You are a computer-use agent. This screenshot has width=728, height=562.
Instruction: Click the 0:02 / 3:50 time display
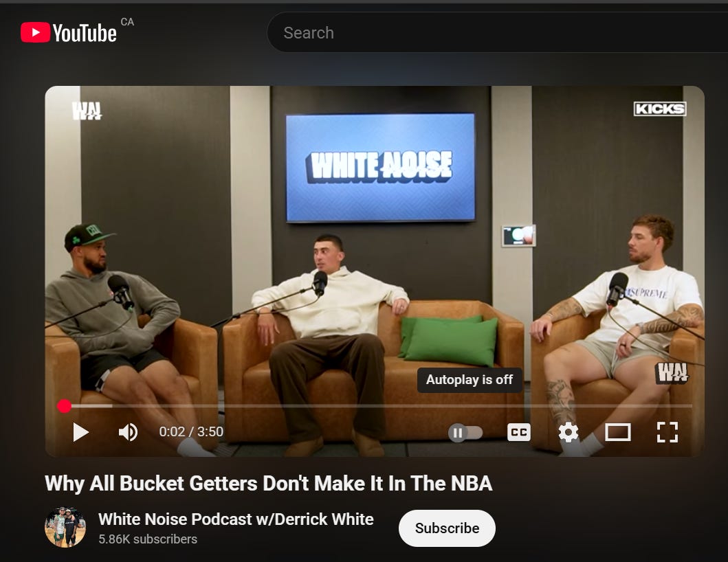pos(191,431)
